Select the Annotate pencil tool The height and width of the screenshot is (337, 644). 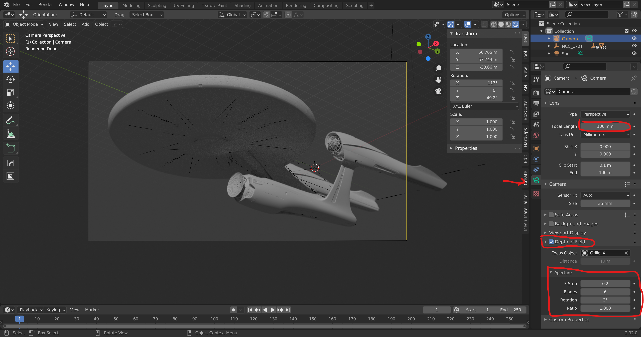11,120
